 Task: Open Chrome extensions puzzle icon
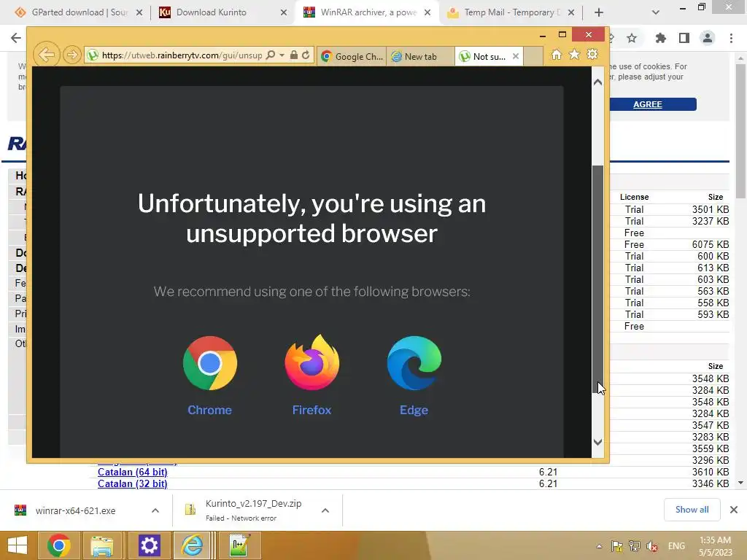(x=661, y=38)
